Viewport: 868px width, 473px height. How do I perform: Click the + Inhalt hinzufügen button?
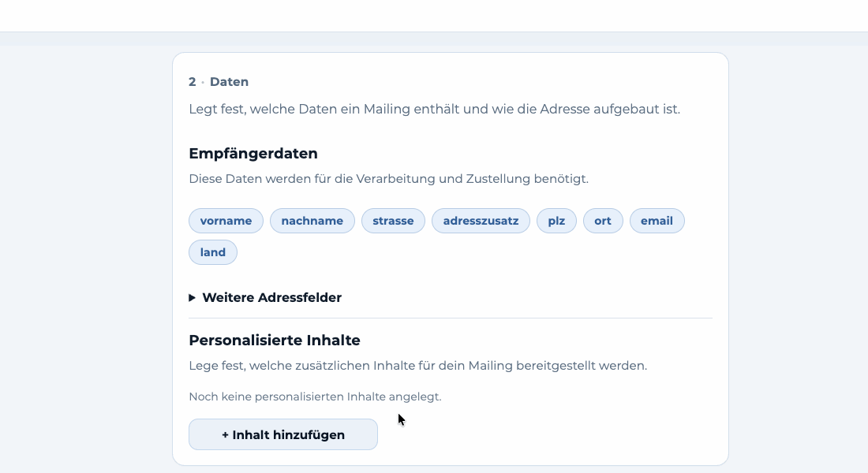click(282, 434)
